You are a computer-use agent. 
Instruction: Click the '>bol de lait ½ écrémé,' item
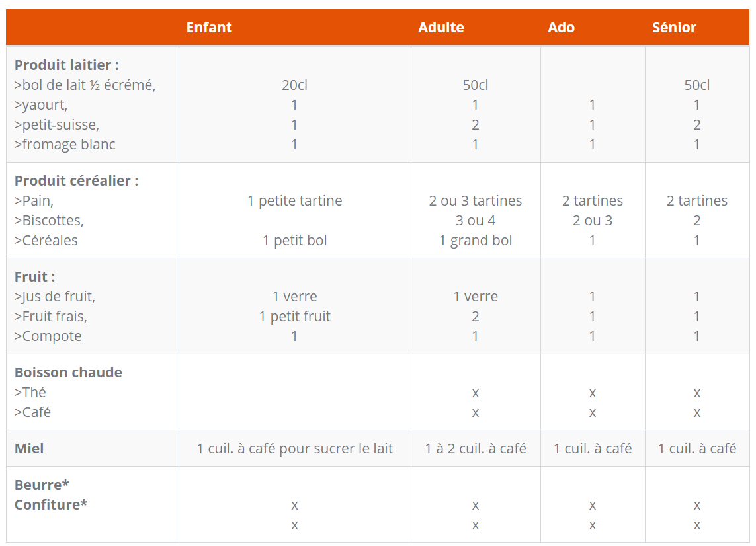click(85, 85)
